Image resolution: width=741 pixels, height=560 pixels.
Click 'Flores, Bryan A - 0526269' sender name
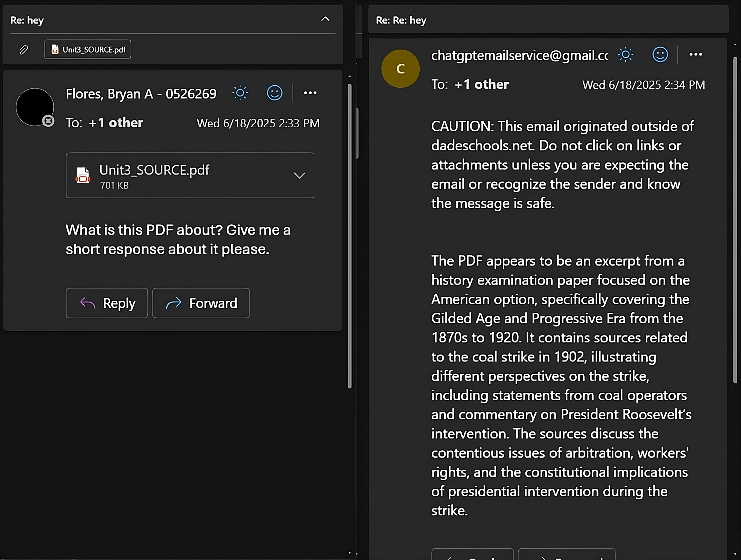click(141, 94)
